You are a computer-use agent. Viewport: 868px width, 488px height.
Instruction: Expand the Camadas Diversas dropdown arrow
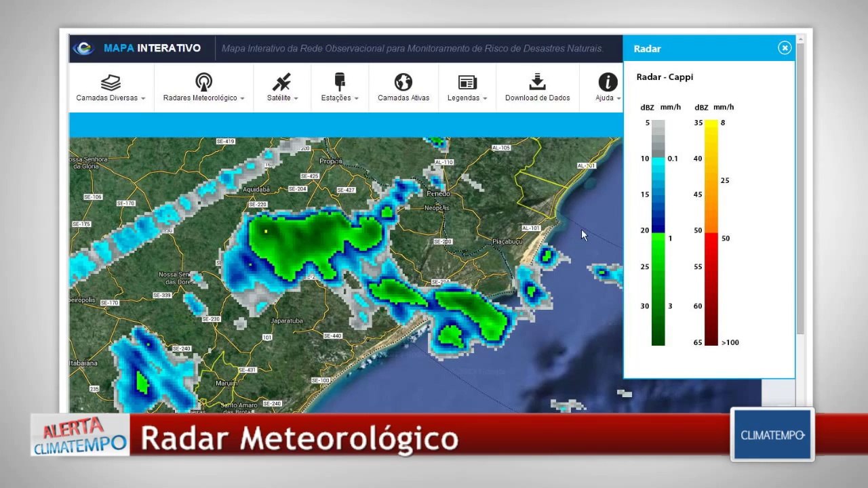tap(143, 98)
